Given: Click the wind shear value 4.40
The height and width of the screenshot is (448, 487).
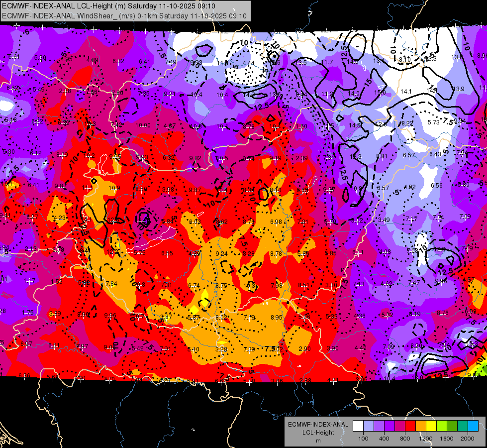Looking at the screenshot, I should pos(360,348).
